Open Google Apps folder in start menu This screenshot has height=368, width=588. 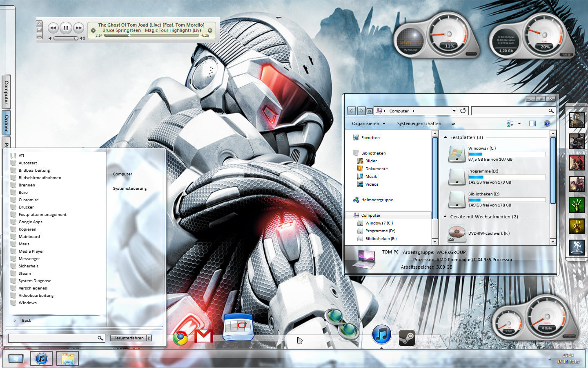click(x=31, y=222)
